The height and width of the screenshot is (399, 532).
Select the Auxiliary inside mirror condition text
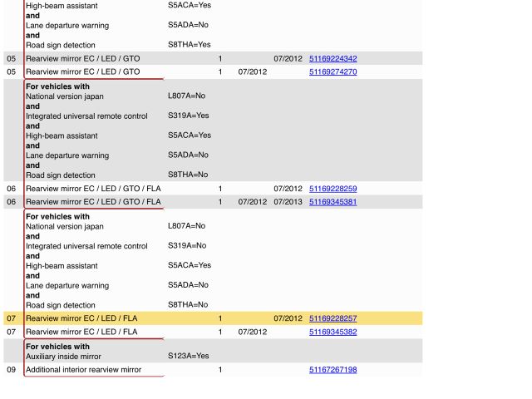[63, 357]
